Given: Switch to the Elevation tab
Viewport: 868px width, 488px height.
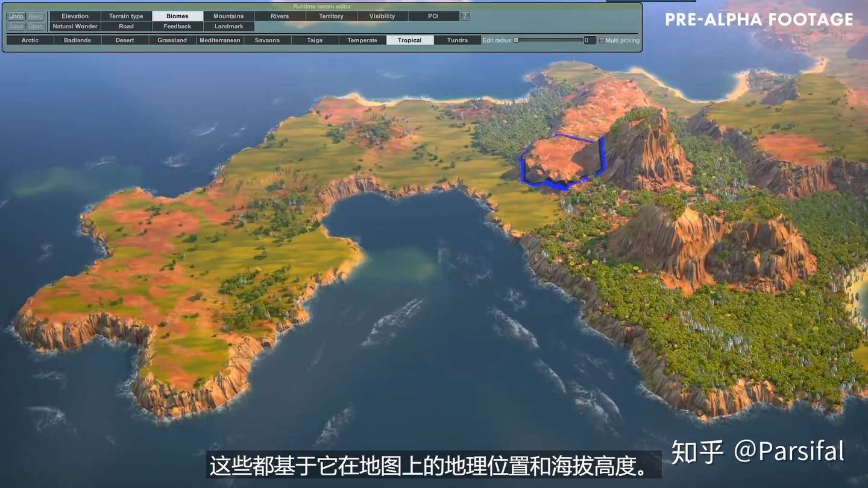Looking at the screenshot, I should (75, 16).
